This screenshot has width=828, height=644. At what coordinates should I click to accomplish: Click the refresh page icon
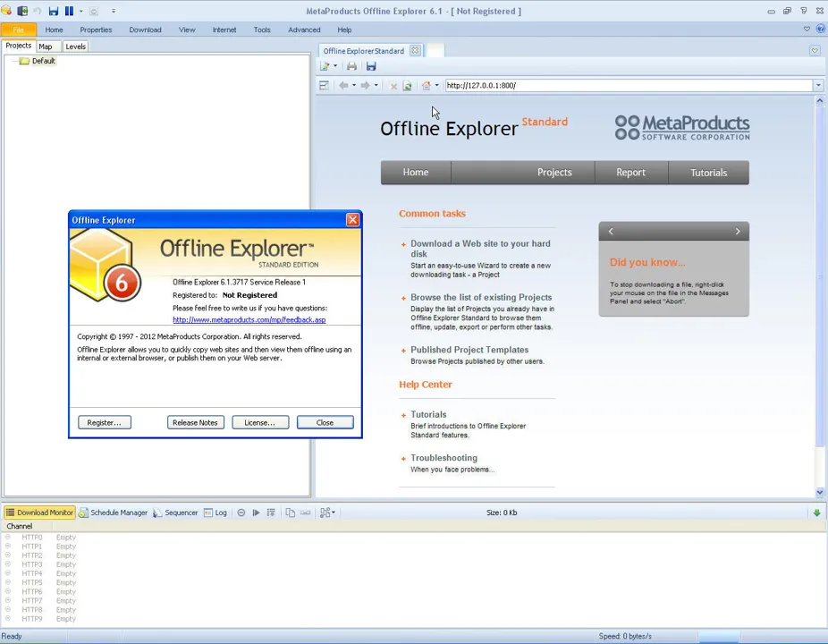[407, 86]
